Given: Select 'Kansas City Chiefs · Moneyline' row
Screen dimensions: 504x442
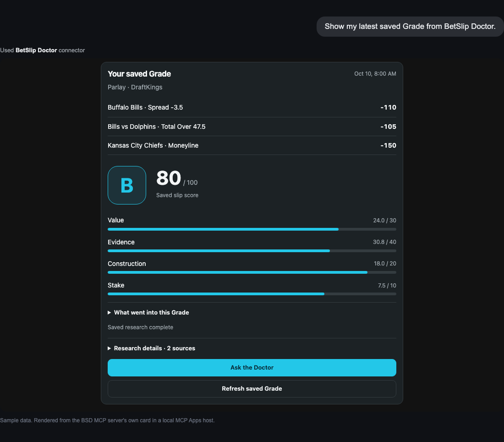Looking at the screenshot, I should (252, 145).
